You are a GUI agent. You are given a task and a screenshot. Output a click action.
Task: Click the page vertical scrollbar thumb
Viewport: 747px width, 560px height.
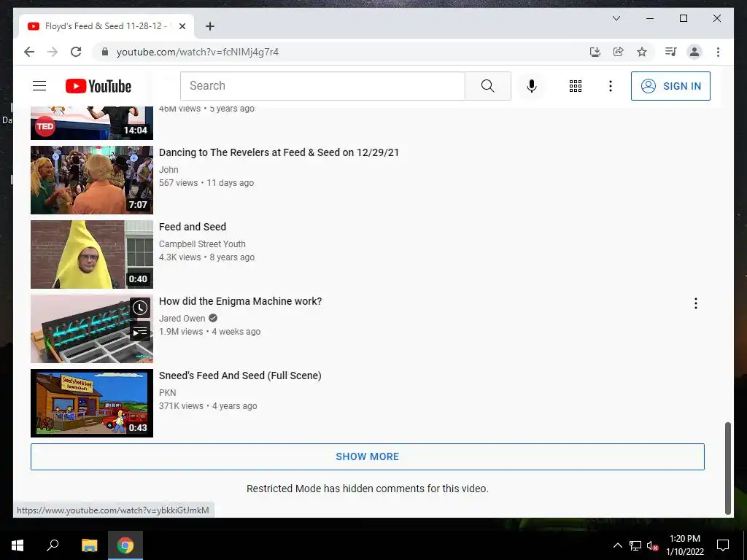click(727, 467)
